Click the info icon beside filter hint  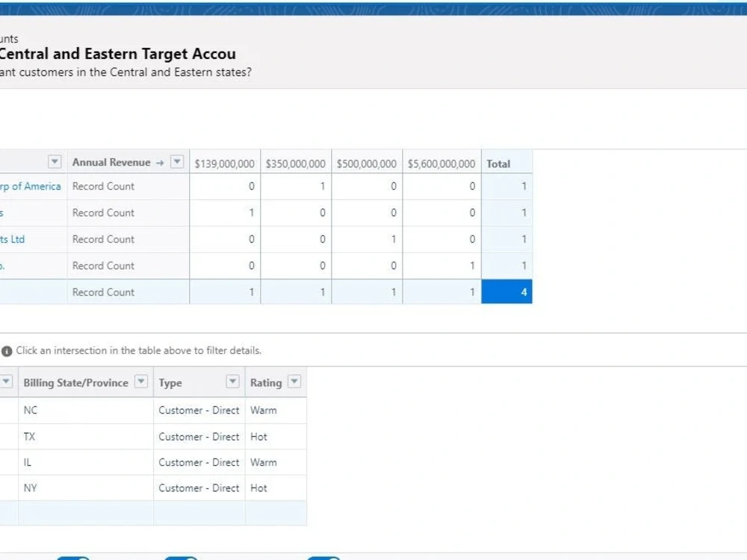pyautogui.click(x=7, y=352)
